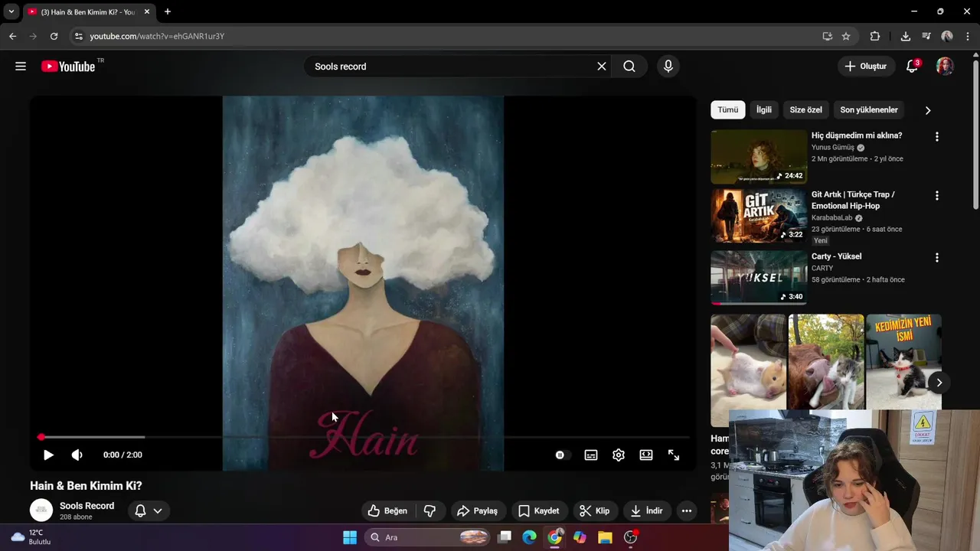Open the Sools Record channel avatar
The height and width of the screenshot is (551, 980).
41,510
